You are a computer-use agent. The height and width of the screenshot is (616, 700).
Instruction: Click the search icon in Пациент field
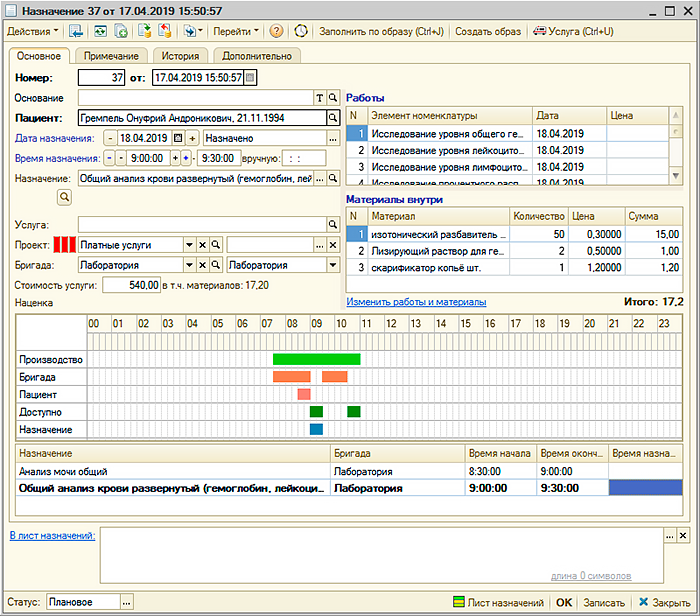(x=333, y=118)
